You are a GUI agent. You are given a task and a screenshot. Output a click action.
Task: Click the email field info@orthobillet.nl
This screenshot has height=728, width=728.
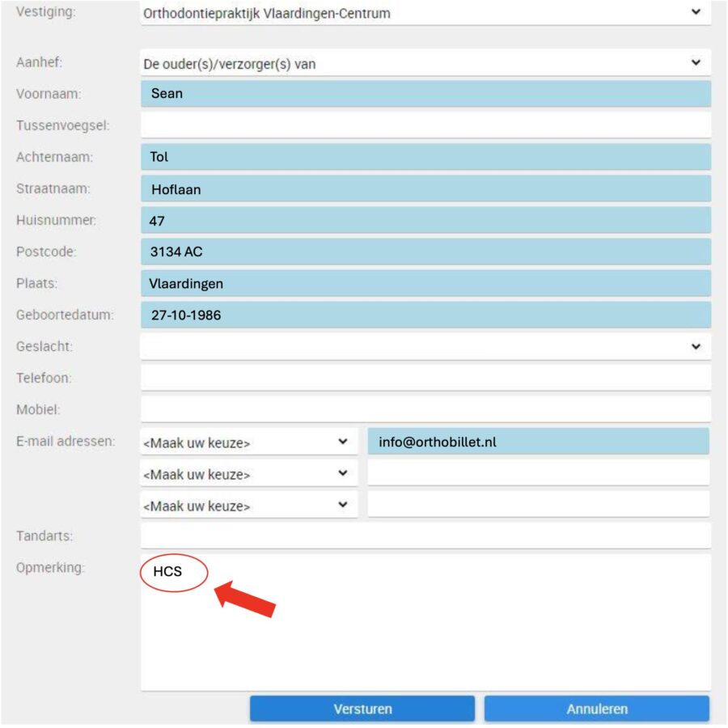point(538,442)
